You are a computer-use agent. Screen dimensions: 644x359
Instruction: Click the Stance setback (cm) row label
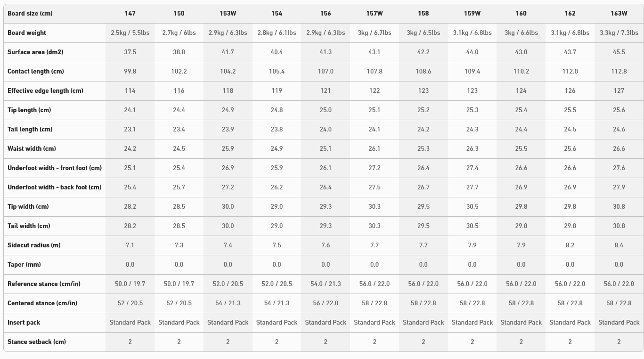37,342
